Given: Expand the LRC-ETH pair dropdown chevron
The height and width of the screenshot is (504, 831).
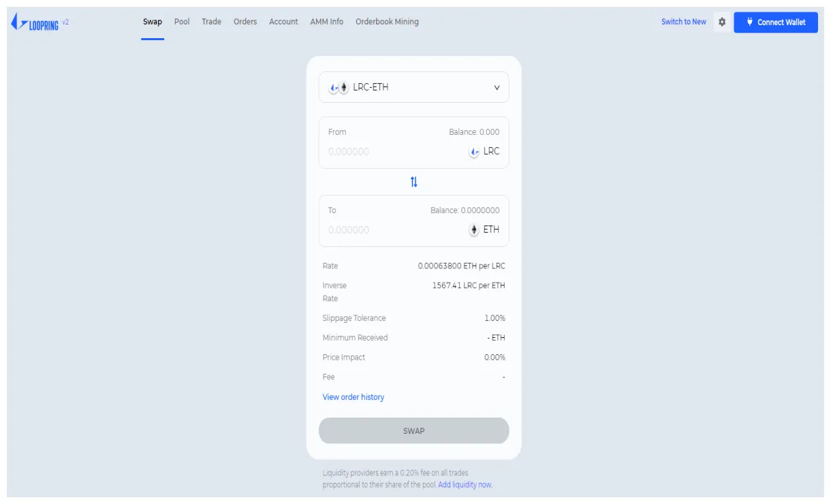Looking at the screenshot, I should tap(497, 88).
